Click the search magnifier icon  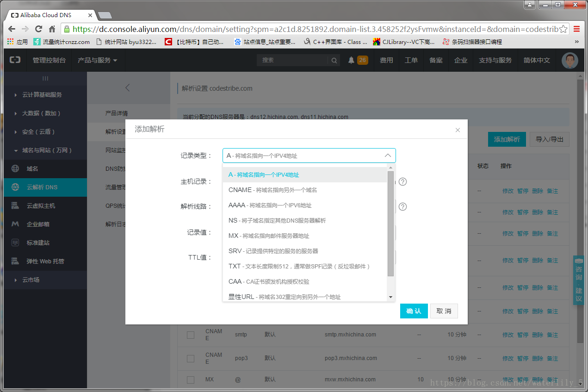334,60
